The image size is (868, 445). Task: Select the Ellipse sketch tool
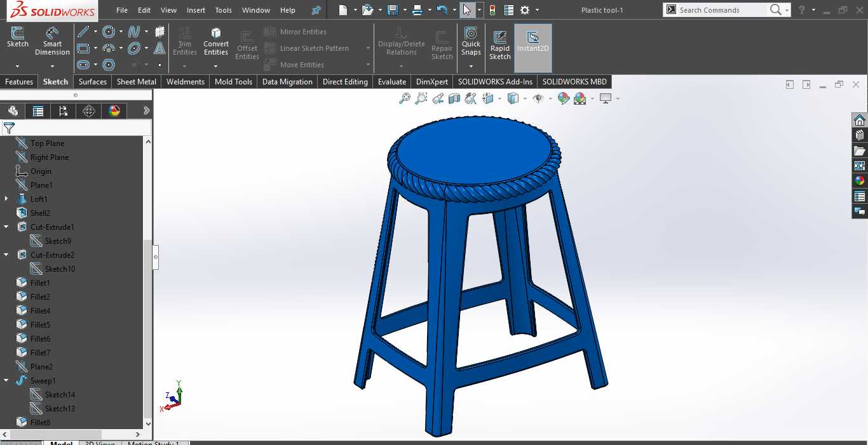134,48
